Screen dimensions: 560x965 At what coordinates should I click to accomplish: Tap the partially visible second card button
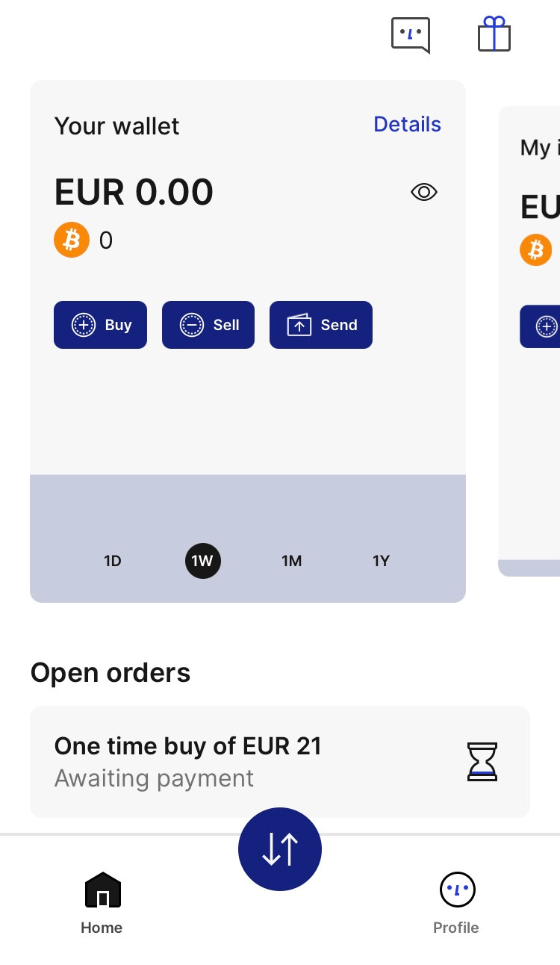pyautogui.click(x=541, y=326)
